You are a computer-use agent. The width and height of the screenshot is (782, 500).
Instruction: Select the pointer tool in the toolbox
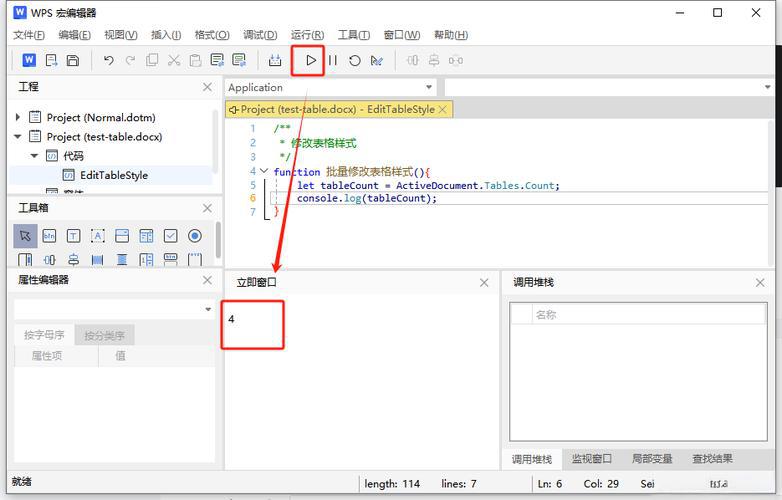click(x=25, y=236)
